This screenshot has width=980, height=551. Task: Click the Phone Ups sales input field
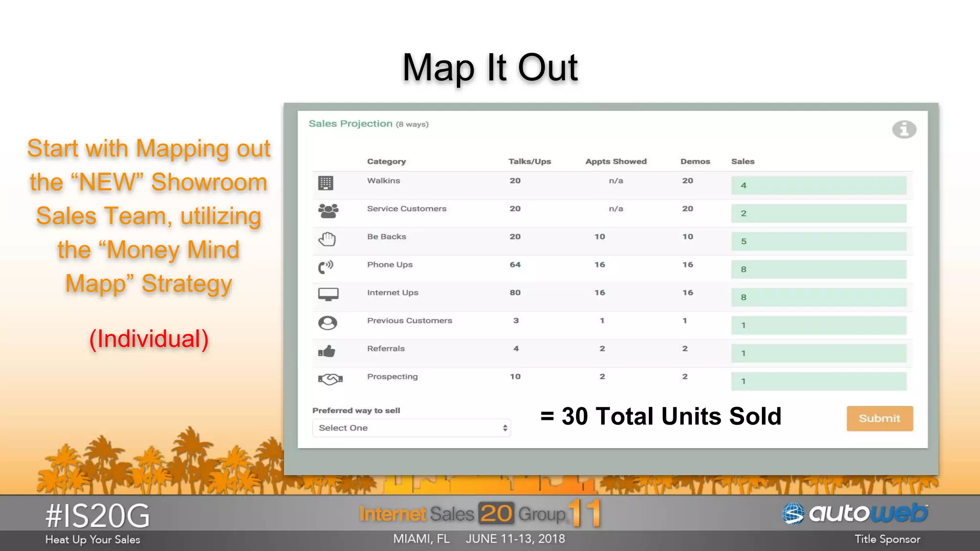coord(819,269)
